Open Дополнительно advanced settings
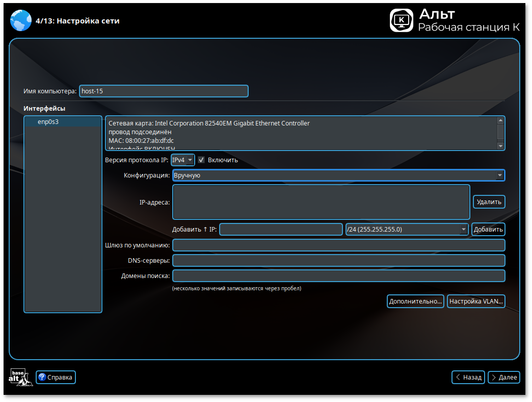This screenshot has height=402, width=532. click(415, 301)
